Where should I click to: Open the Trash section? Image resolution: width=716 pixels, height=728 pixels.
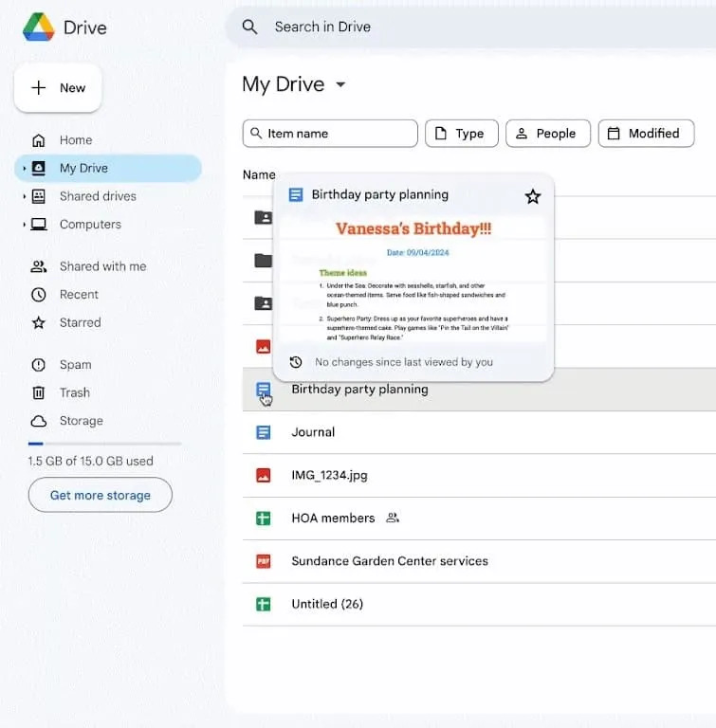pyautogui.click(x=74, y=392)
